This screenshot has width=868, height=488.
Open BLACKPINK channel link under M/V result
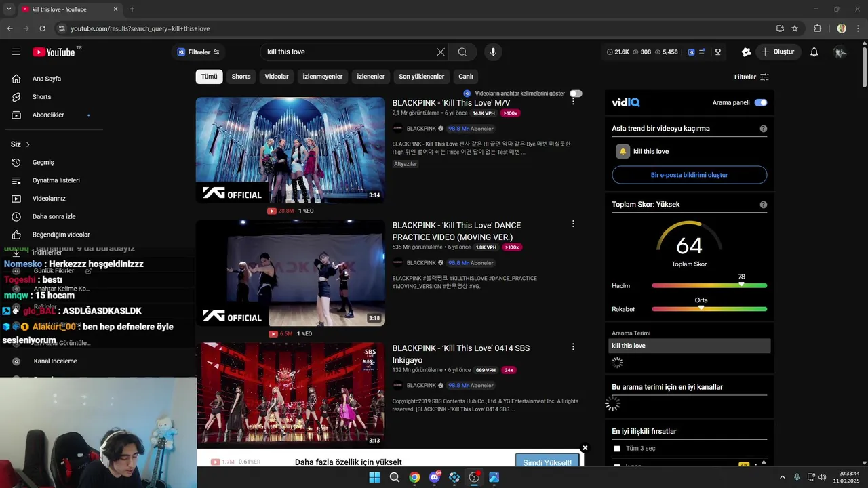coord(421,129)
